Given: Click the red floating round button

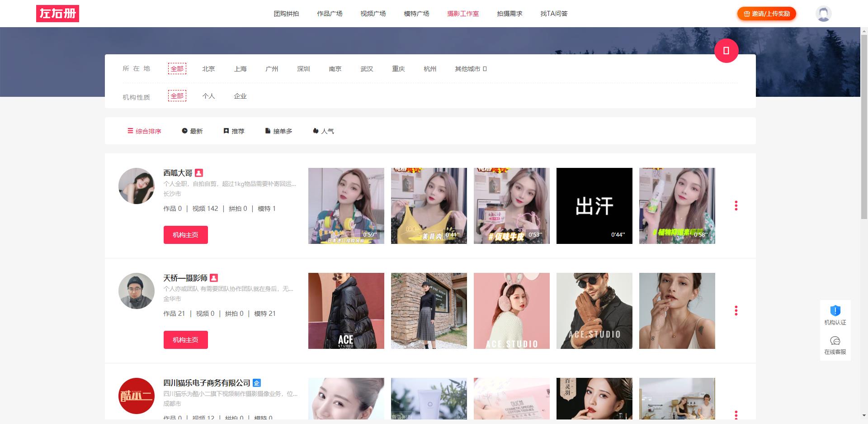Looking at the screenshot, I should click(x=726, y=51).
